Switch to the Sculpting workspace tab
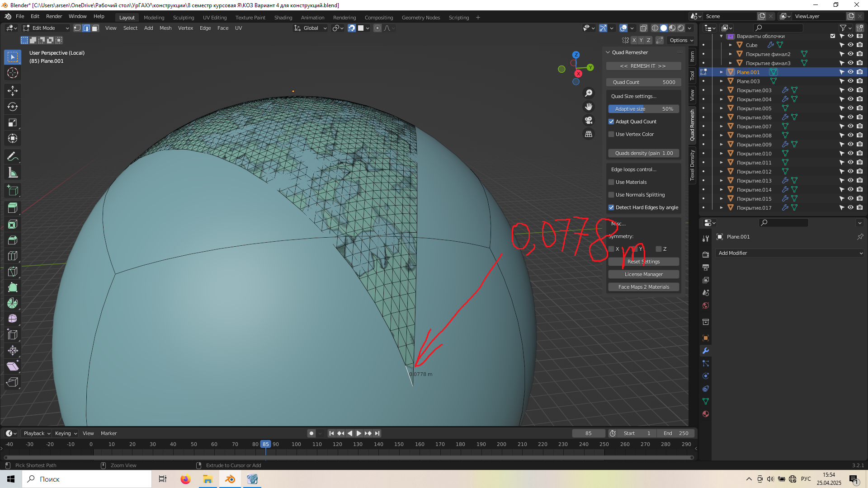This screenshot has height=488, width=868. (184, 18)
